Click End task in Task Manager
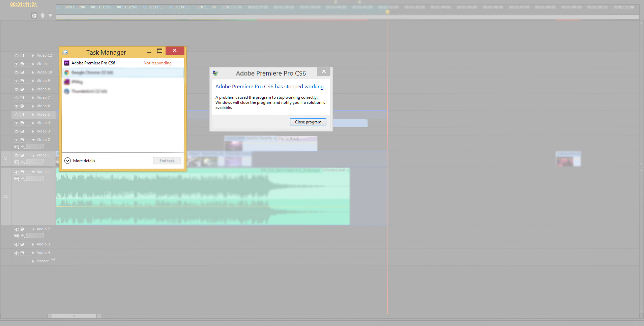This screenshot has width=644, height=326. pyautogui.click(x=167, y=161)
